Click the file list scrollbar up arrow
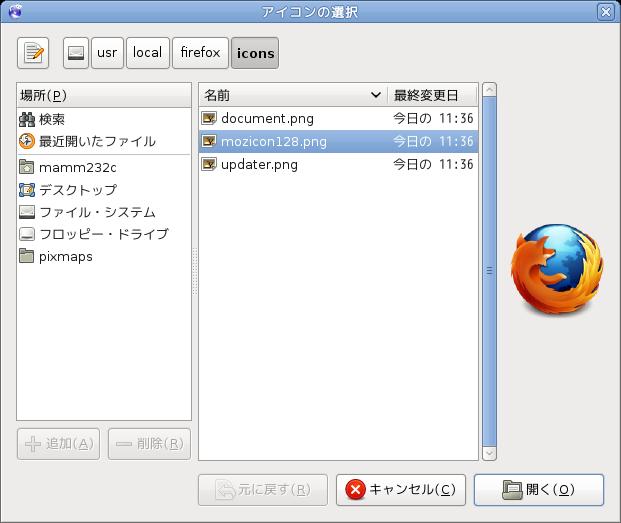This screenshot has width=621, height=523. tap(490, 90)
